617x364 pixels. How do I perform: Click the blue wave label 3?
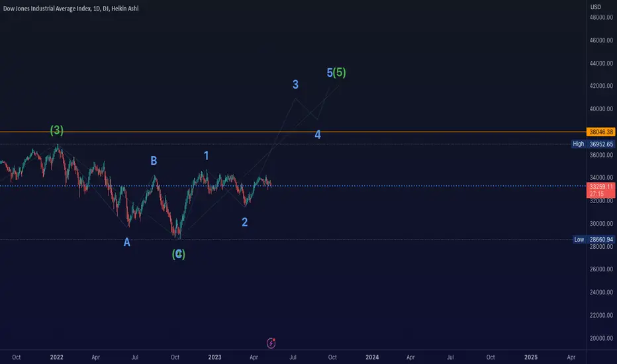tap(295, 84)
